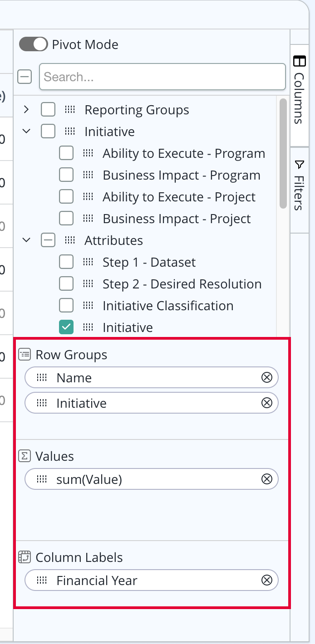
Task: Check the Step 1 - Dataset checkbox
Action: coord(66,262)
